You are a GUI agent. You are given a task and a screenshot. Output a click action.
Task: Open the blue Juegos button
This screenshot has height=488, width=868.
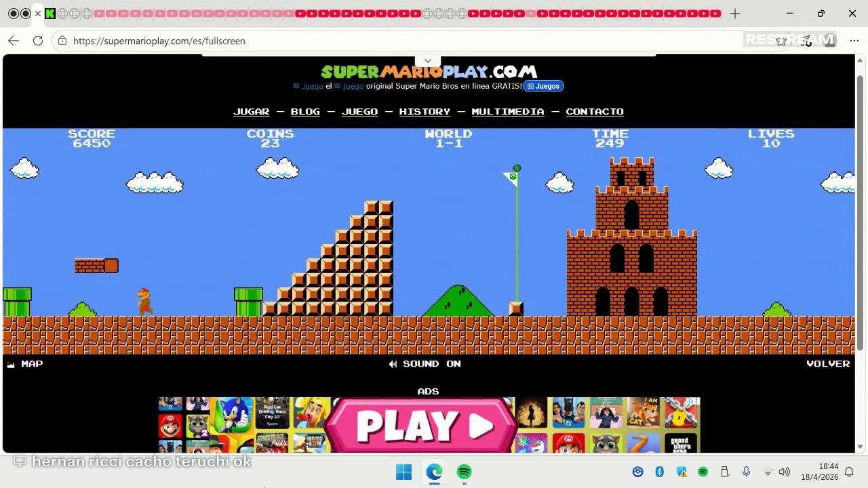click(x=543, y=86)
